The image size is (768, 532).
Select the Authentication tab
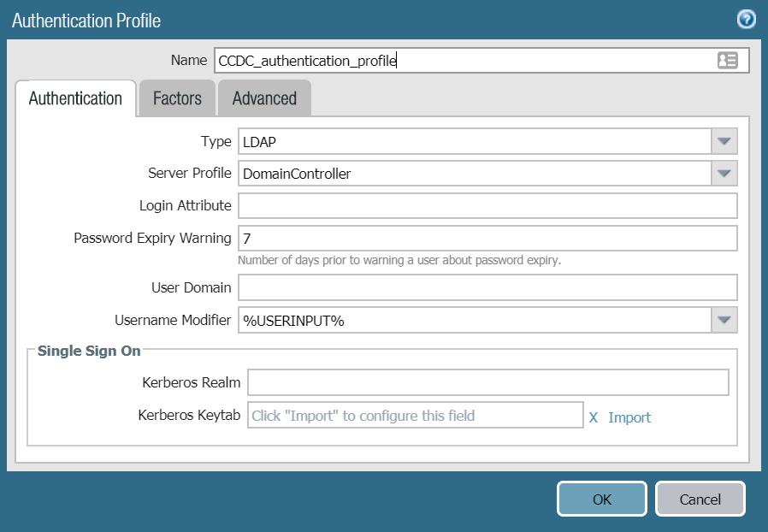click(75, 98)
